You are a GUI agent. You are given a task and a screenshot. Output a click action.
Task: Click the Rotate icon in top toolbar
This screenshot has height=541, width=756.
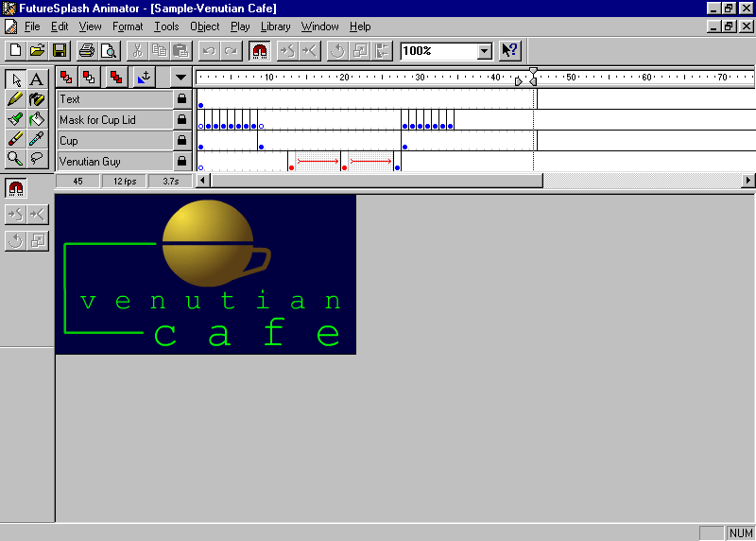(x=337, y=51)
